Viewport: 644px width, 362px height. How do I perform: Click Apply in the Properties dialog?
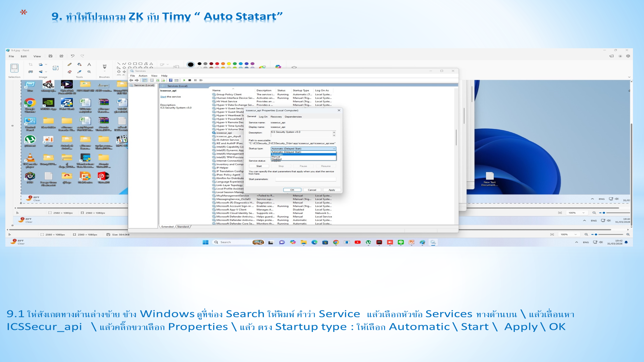332,190
